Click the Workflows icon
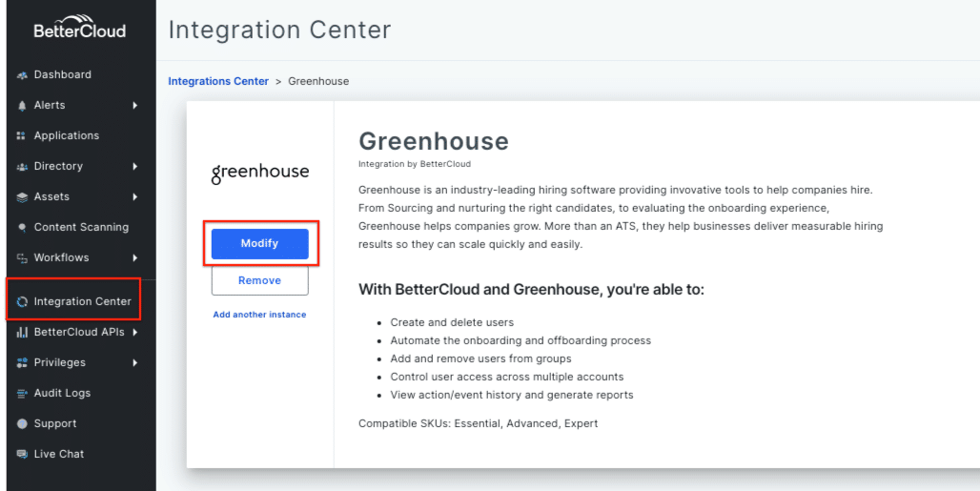 pos(22,258)
